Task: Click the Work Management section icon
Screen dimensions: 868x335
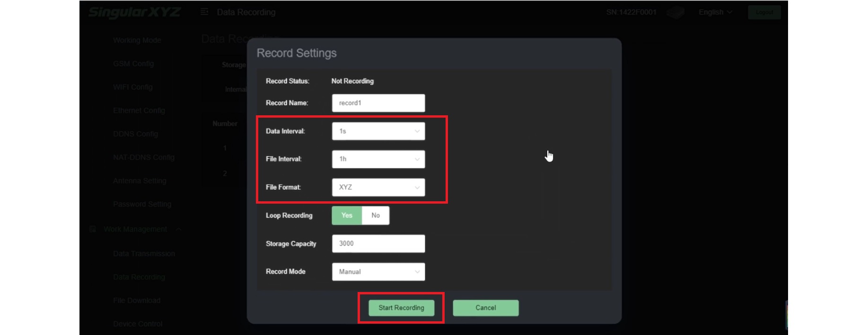Action: (93, 229)
